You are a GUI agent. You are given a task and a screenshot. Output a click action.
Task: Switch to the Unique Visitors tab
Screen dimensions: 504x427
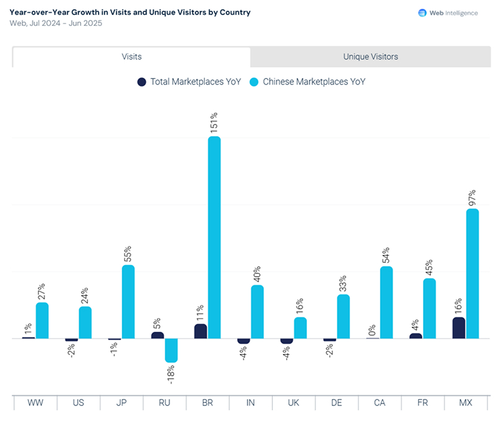370,57
